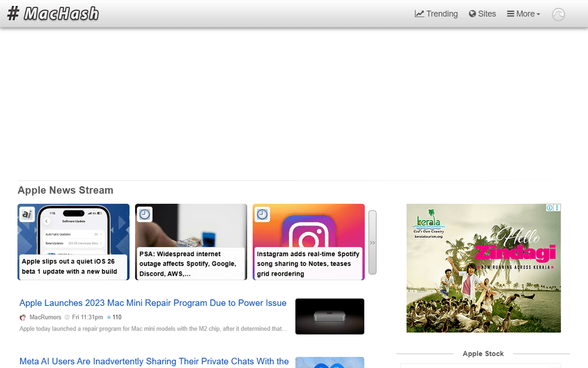Click the star icon beside 110
Image resolution: width=588 pixels, height=368 pixels.
[109, 317]
